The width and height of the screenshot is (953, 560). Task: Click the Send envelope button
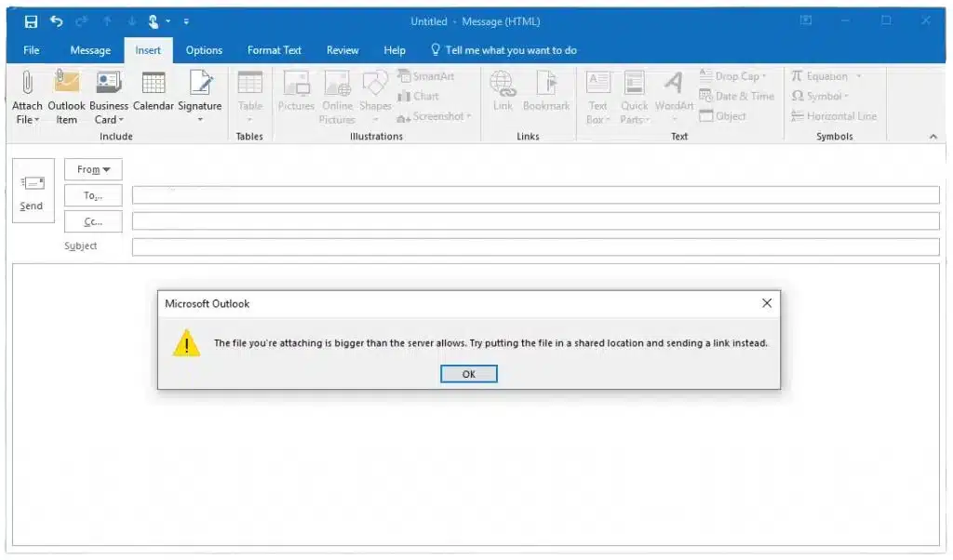pos(33,191)
